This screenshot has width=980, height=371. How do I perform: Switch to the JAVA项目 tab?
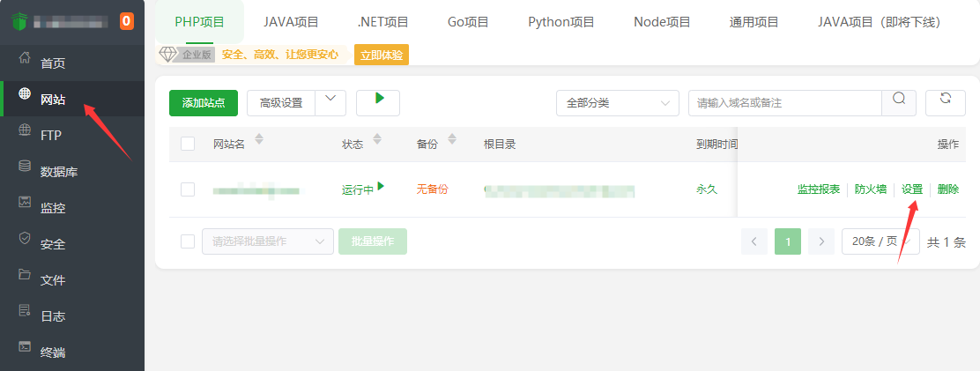click(x=291, y=22)
